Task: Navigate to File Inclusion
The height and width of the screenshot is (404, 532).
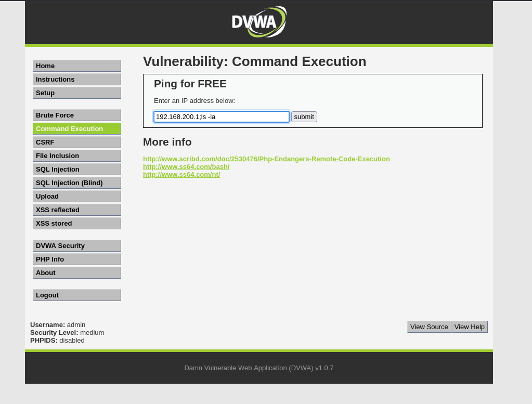Action: (77, 155)
